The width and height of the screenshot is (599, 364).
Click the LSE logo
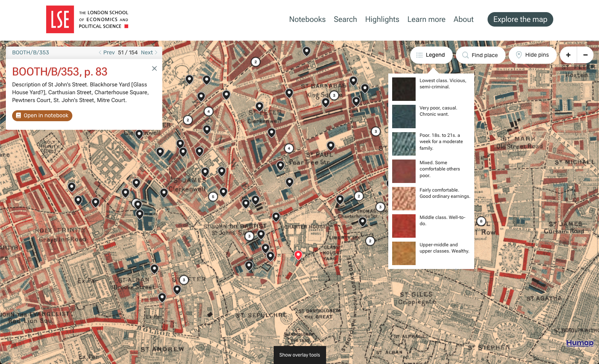pos(87,20)
